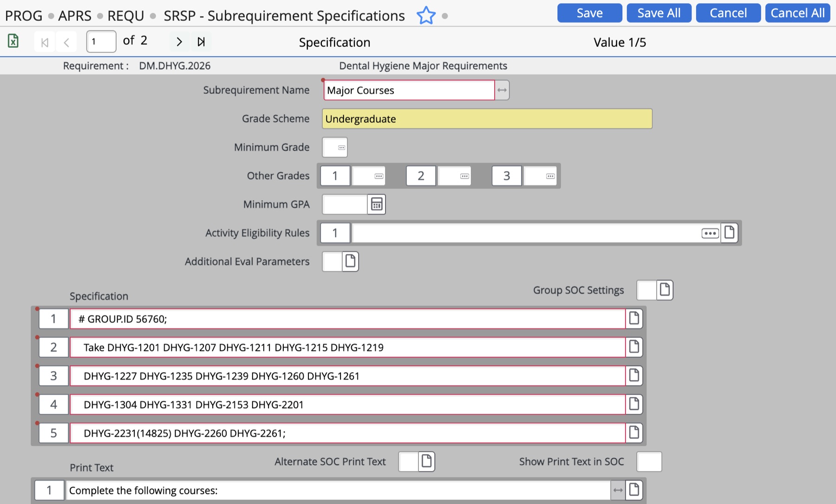Select SRSP - Subrequirement Specifications breadcrumb

click(x=284, y=16)
